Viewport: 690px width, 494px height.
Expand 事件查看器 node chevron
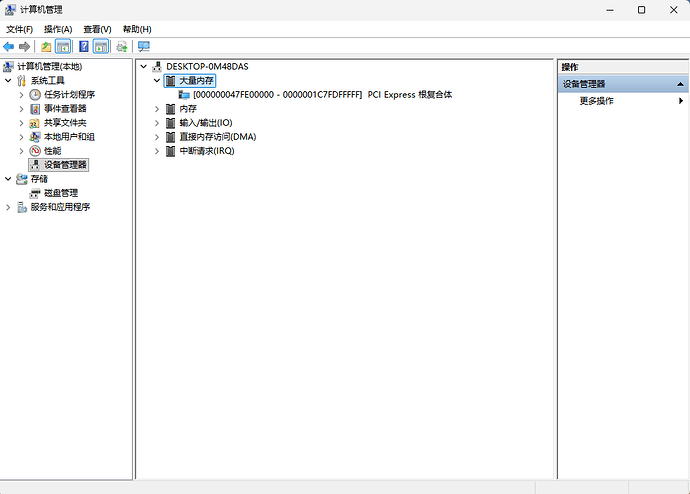[21, 109]
